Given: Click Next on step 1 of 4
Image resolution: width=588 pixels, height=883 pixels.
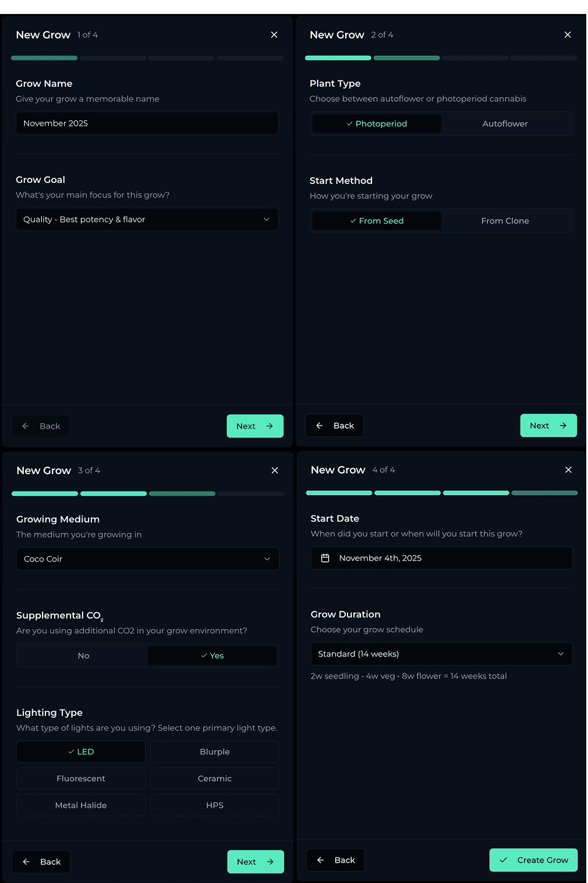Looking at the screenshot, I should point(255,426).
